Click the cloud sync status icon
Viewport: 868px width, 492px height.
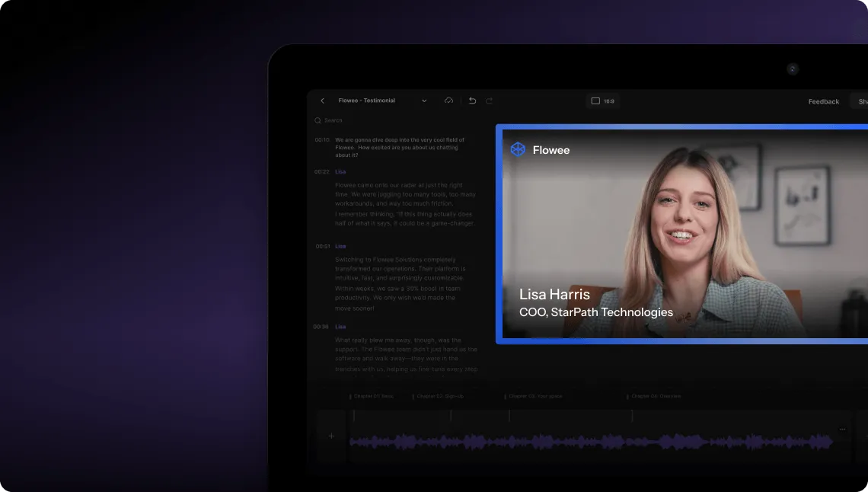click(x=448, y=101)
